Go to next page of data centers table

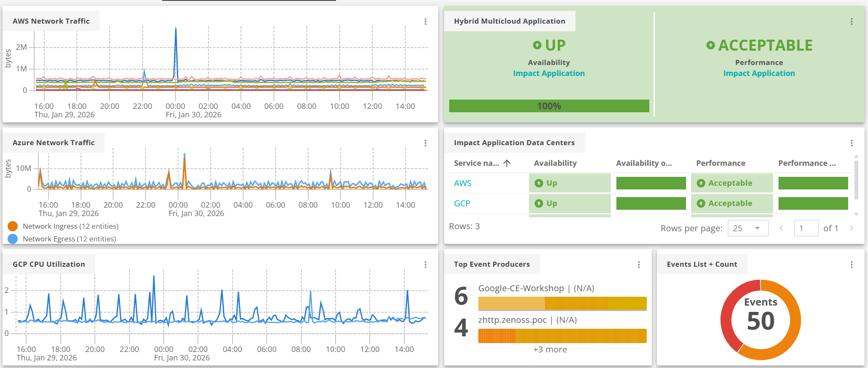click(852, 228)
